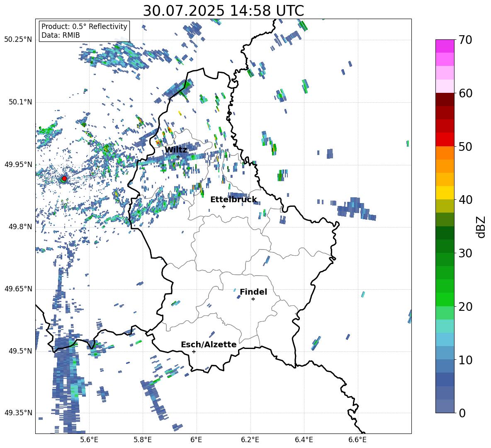Click the 49.35°N latitude label

[x=18, y=413]
